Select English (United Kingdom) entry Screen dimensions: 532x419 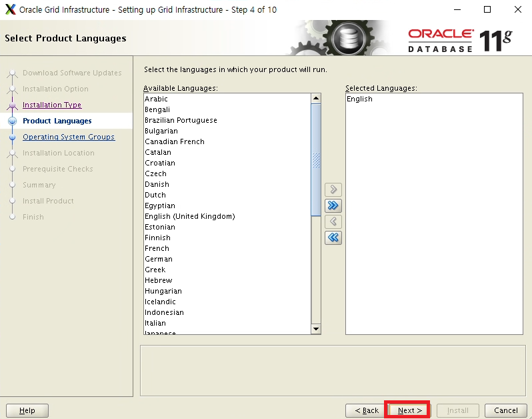click(227, 216)
